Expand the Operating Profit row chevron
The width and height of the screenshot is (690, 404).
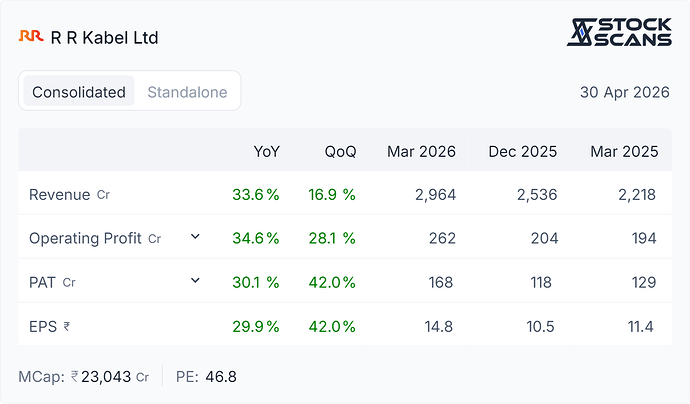tap(195, 237)
